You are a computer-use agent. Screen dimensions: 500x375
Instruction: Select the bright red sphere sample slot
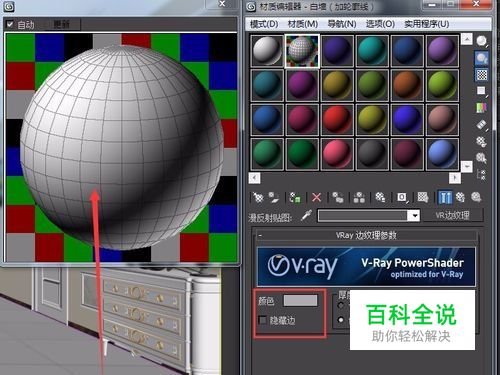tap(337, 120)
